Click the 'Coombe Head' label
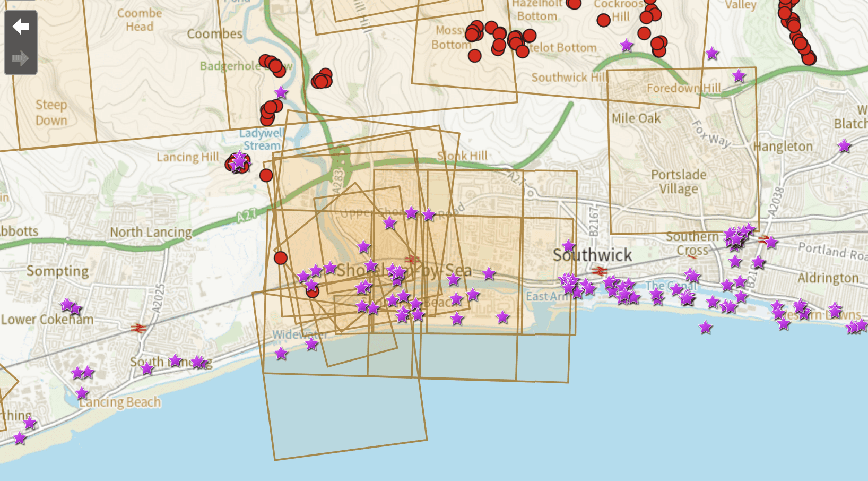The height and width of the screenshot is (481, 868). pyautogui.click(x=140, y=20)
